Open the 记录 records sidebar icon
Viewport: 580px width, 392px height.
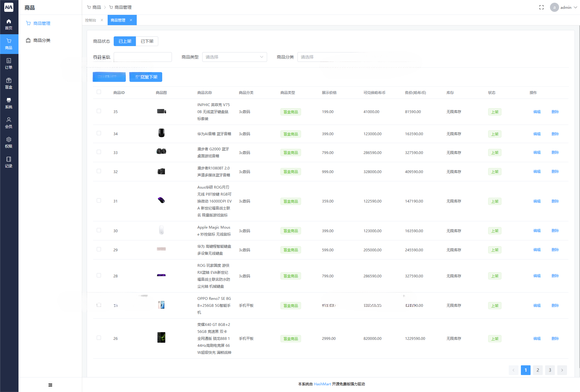pos(9,162)
